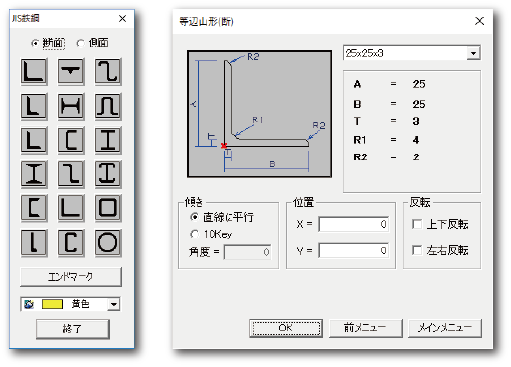
Task: Choose the rounded C lip channel icon
Action: pos(71,243)
